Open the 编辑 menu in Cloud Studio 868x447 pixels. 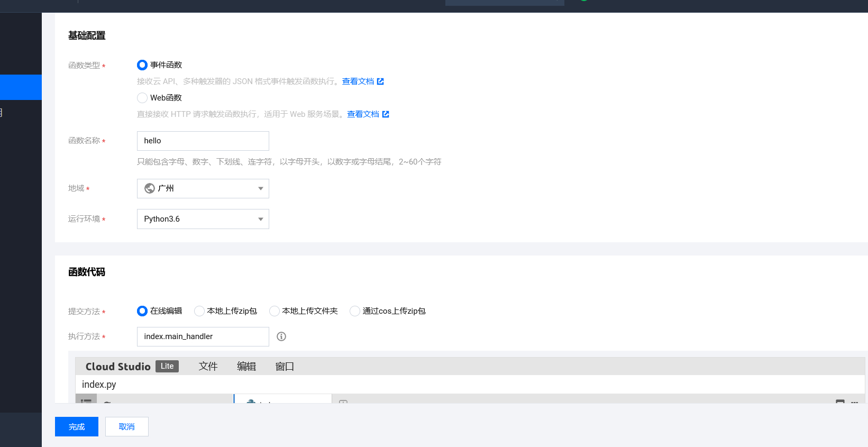pos(246,367)
